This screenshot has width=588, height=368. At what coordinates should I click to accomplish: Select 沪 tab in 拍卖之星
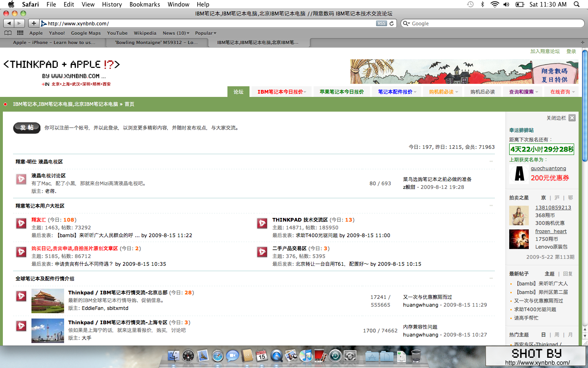click(x=557, y=197)
